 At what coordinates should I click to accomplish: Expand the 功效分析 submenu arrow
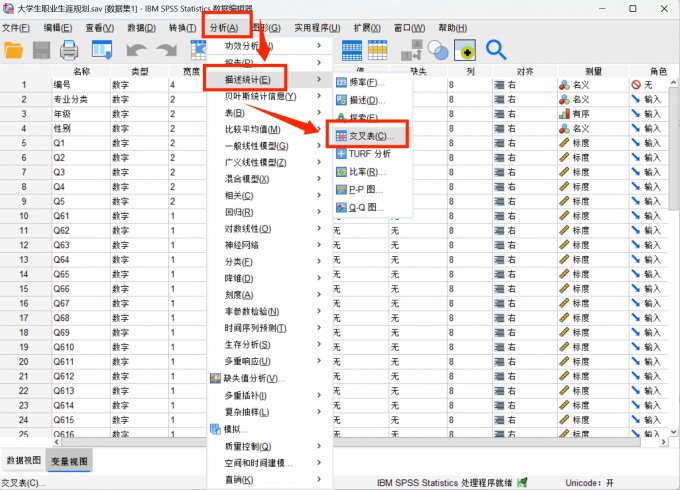319,46
